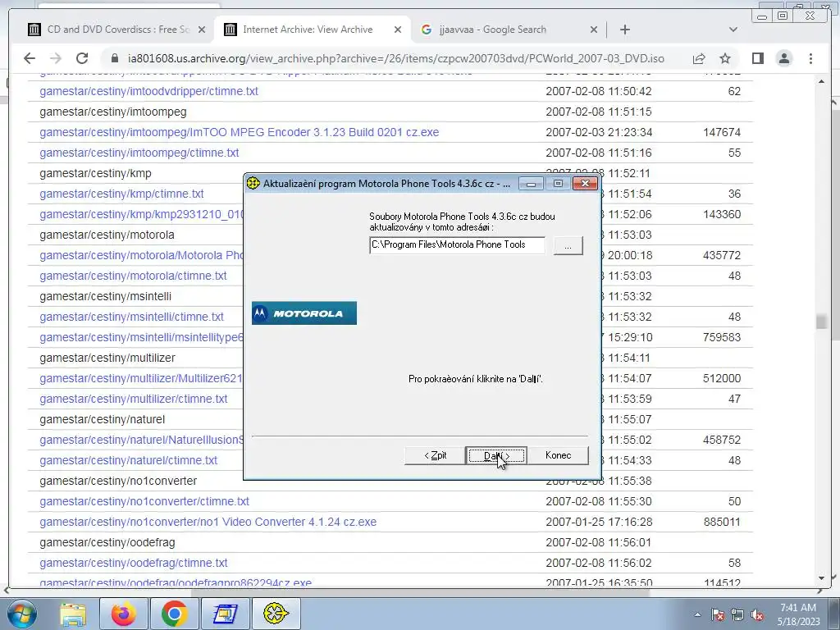Click the Motorola logo banner in installer
This screenshot has height=630, width=840.
[304, 313]
